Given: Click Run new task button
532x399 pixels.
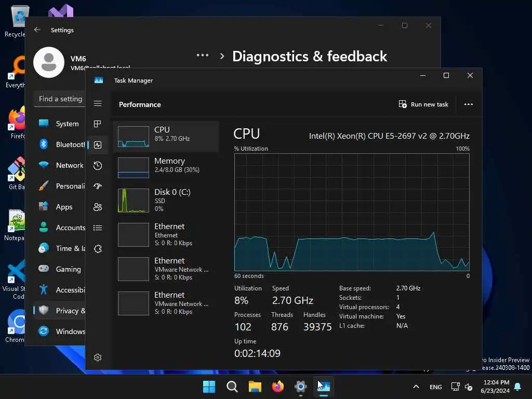Looking at the screenshot, I should pyautogui.click(x=423, y=104).
